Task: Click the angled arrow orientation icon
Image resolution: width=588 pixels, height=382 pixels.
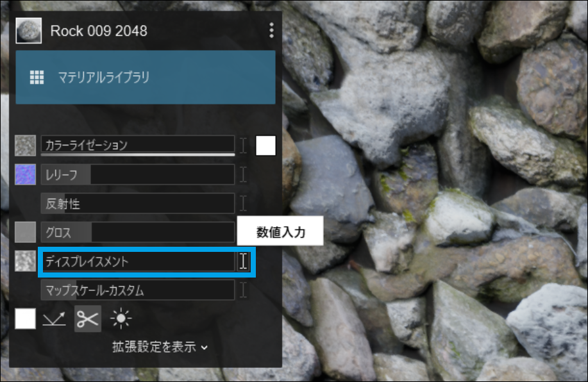Action: point(54,319)
